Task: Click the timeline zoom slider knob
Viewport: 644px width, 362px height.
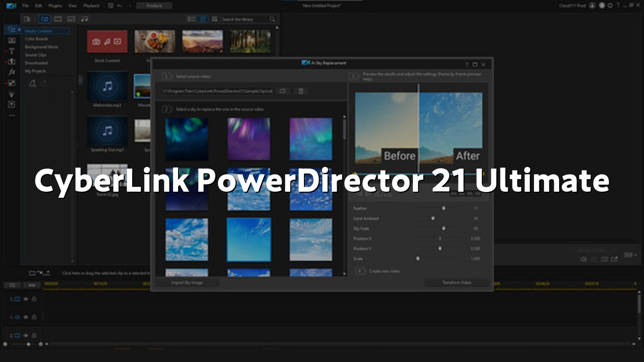Action: (29, 344)
